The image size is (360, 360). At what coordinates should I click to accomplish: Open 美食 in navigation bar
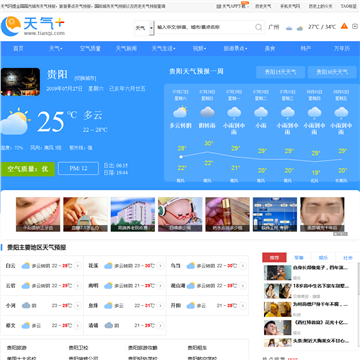(x=270, y=49)
